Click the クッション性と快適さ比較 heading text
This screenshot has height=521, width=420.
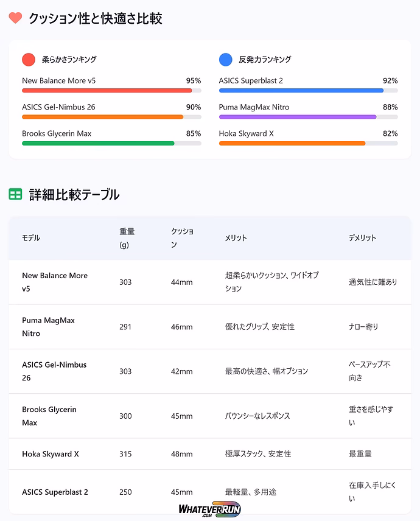coord(96,18)
